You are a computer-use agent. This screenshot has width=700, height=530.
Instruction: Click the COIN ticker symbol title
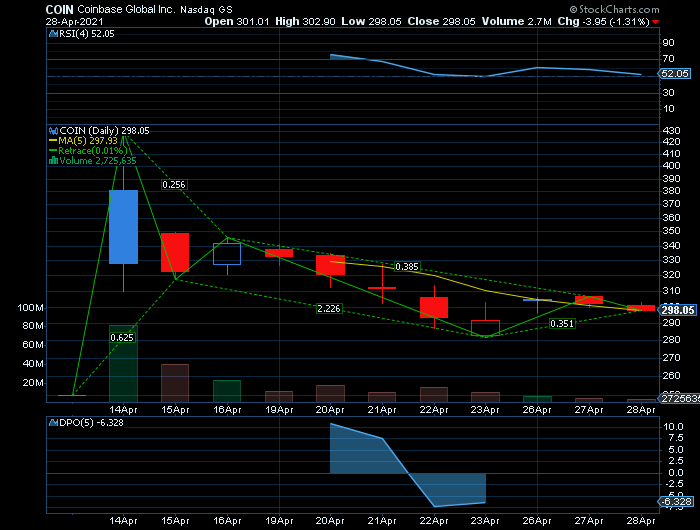[59, 9]
